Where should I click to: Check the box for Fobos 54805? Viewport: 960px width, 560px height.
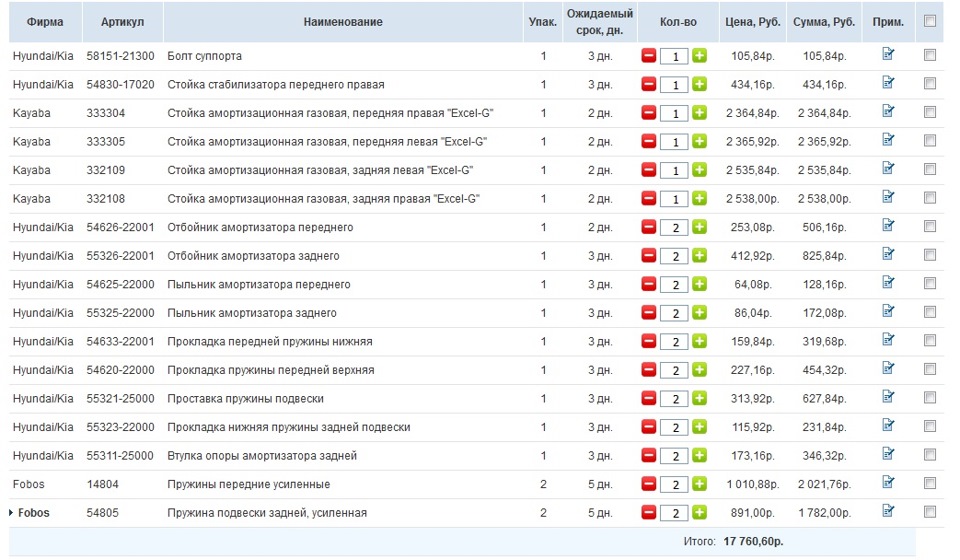[929, 512]
